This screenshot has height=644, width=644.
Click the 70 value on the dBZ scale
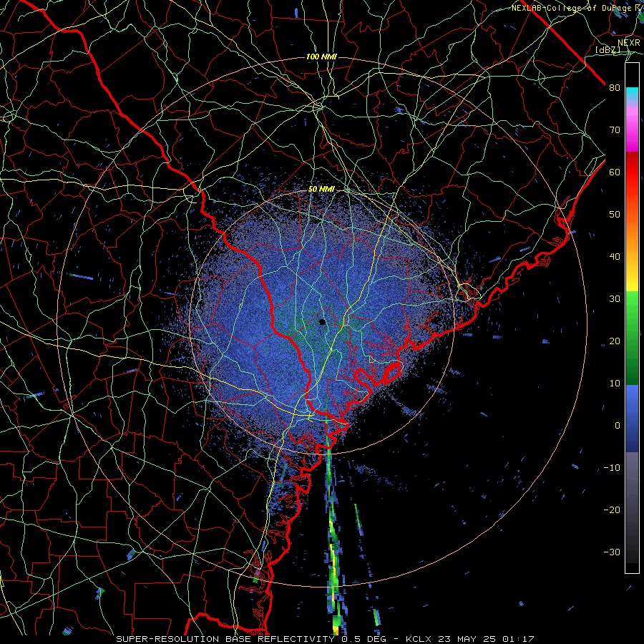coord(615,130)
